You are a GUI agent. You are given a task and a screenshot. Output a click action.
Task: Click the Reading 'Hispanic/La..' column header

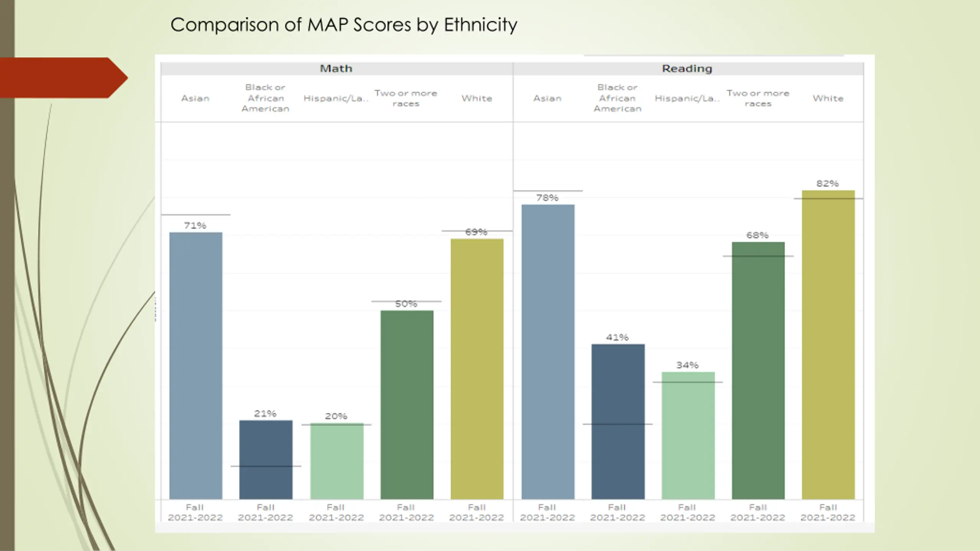point(687,98)
